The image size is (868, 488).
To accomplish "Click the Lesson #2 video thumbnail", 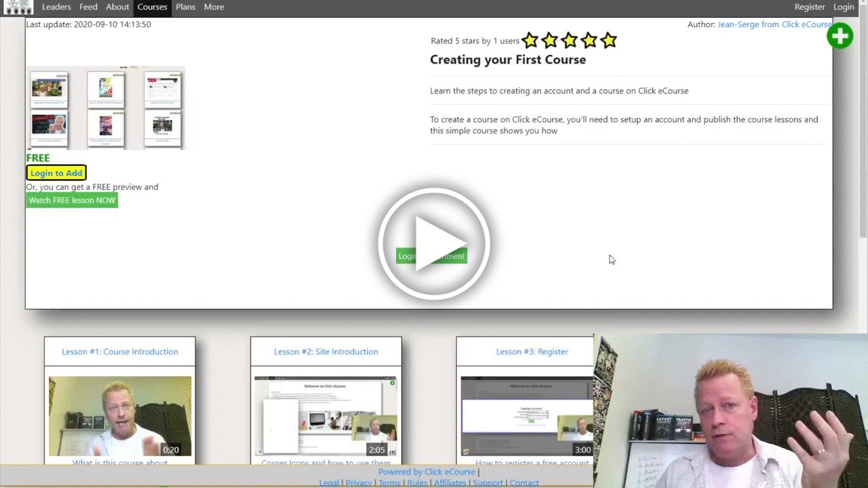I will (326, 416).
